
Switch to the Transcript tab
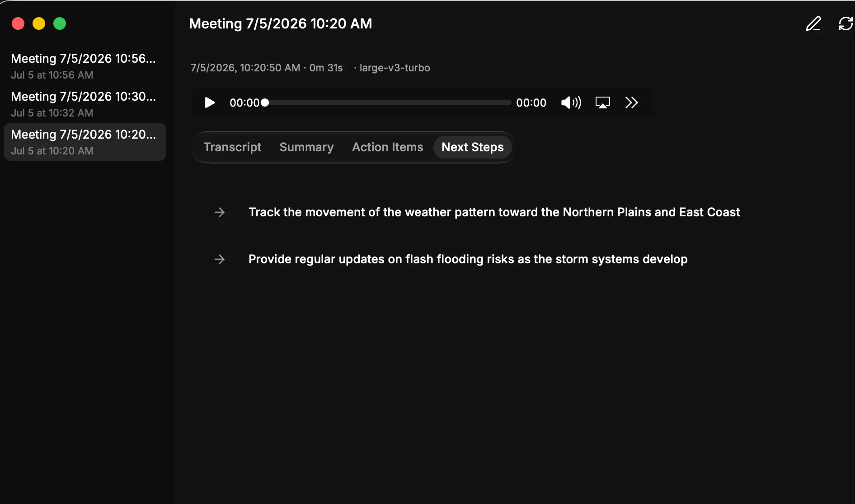(232, 147)
